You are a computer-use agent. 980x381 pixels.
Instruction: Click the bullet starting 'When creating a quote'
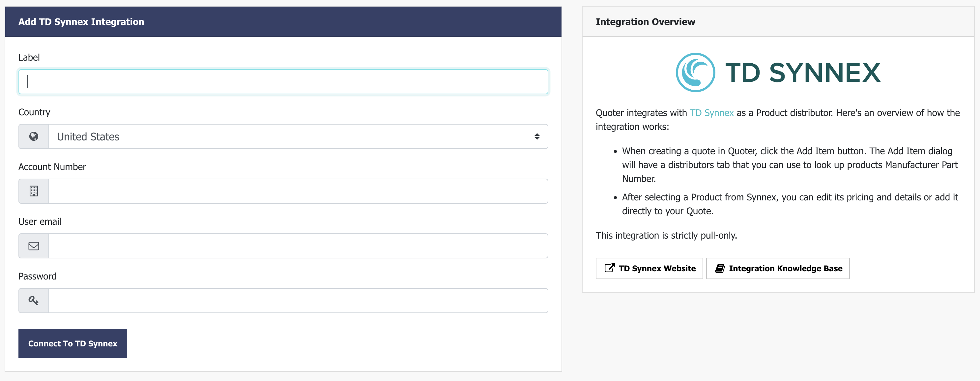click(x=790, y=165)
